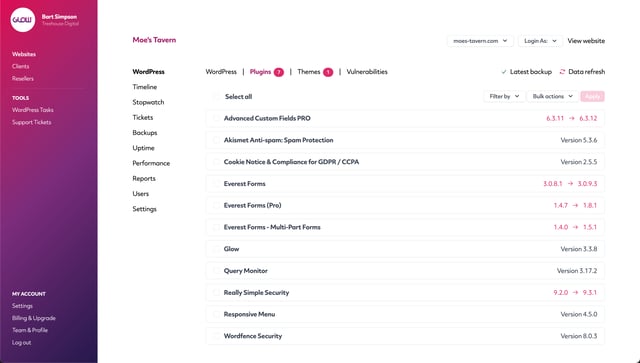Click the Query Monitor Version 3.17.2 text
This screenshot has height=363, width=640.
577,271
